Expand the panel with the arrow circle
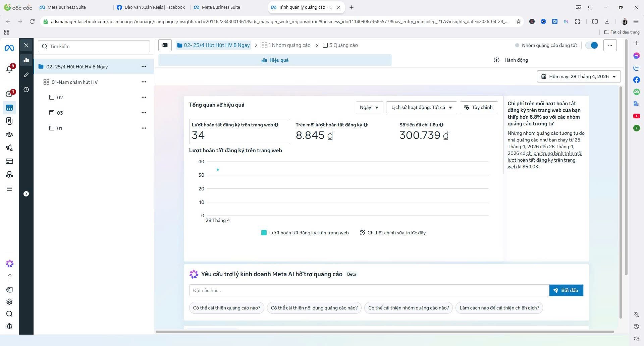This screenshot has height=346, width=644. coord(26,194)
